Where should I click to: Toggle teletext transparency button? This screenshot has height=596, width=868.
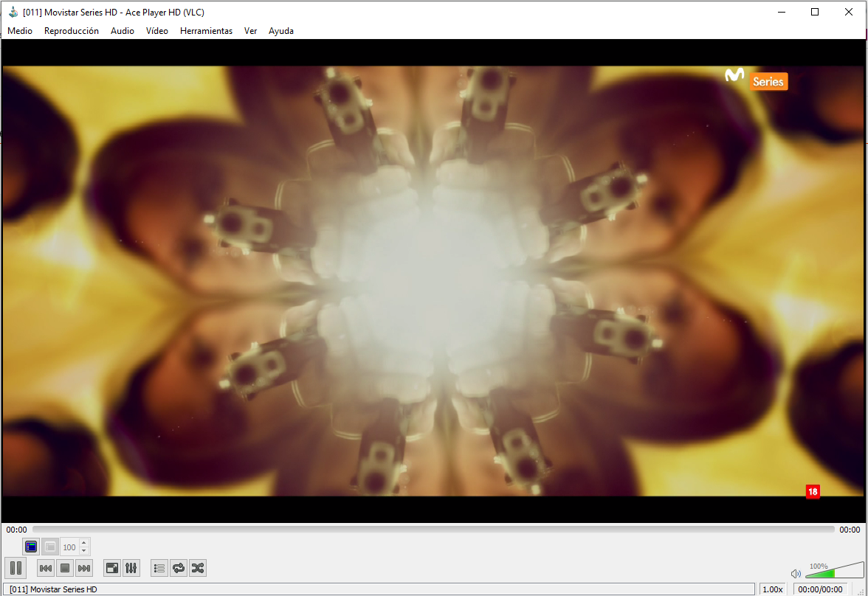click(50, 547)
